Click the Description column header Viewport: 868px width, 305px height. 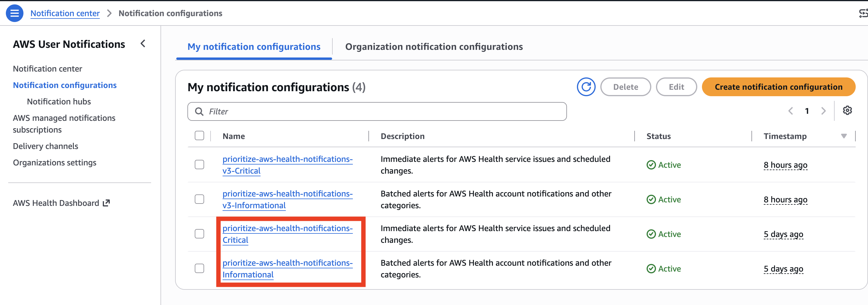pos(402,136)
